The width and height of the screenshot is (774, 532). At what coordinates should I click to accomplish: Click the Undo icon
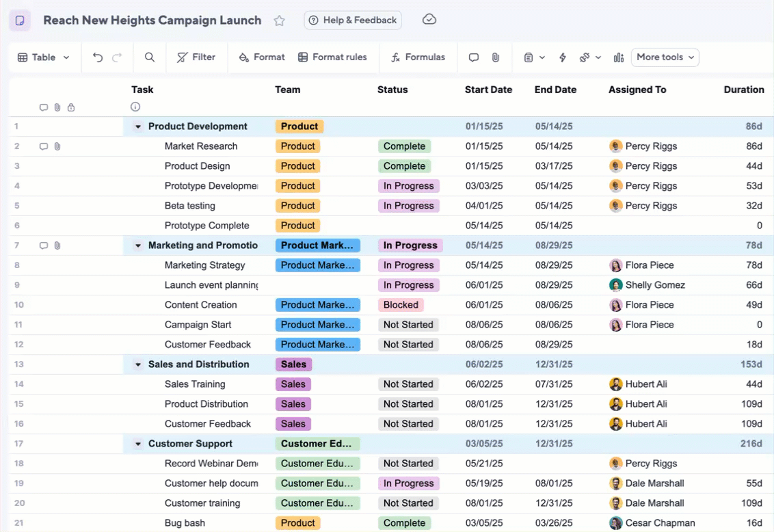pos(96,57)
